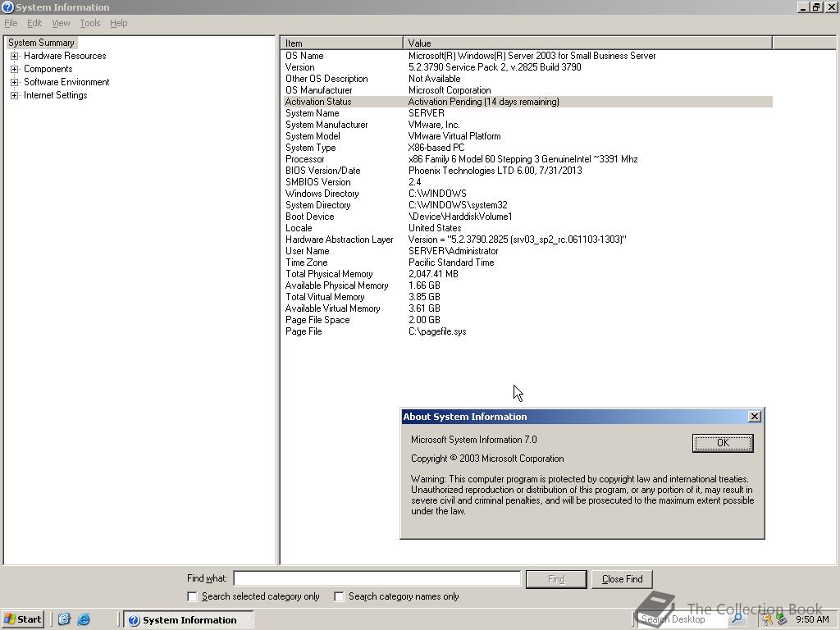840x630 pixels.
Task: Click the Search Desktop field
Action: click(683, 619)
